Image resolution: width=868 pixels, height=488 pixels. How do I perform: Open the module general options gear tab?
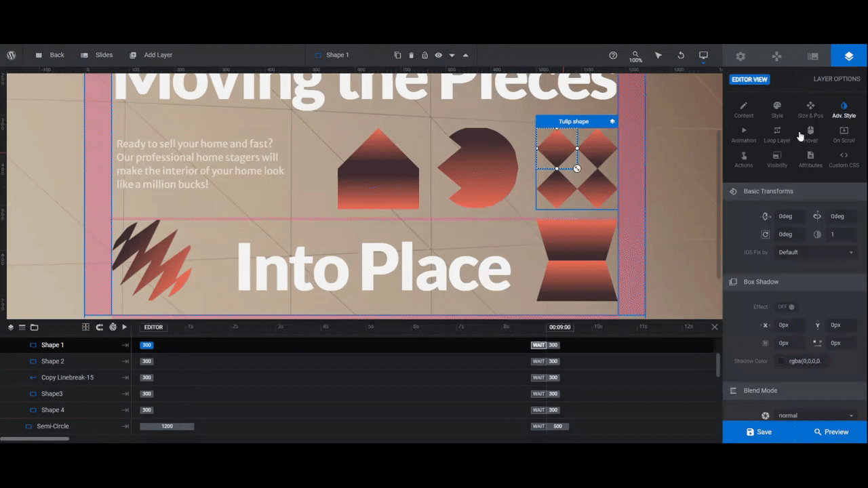coord(741,56)
